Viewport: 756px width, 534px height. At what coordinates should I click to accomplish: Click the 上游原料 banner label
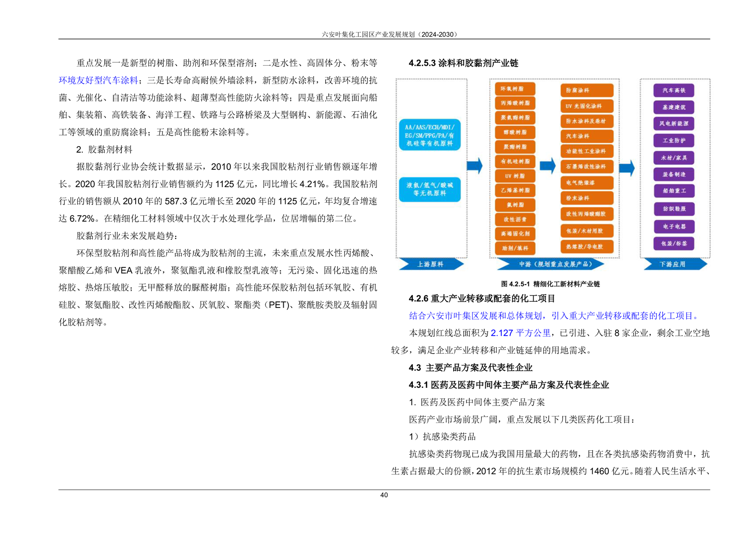point(430,264)
